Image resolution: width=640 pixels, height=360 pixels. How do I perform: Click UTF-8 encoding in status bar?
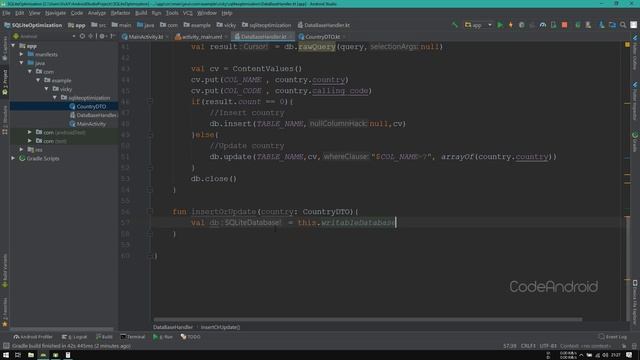[548, 346]
